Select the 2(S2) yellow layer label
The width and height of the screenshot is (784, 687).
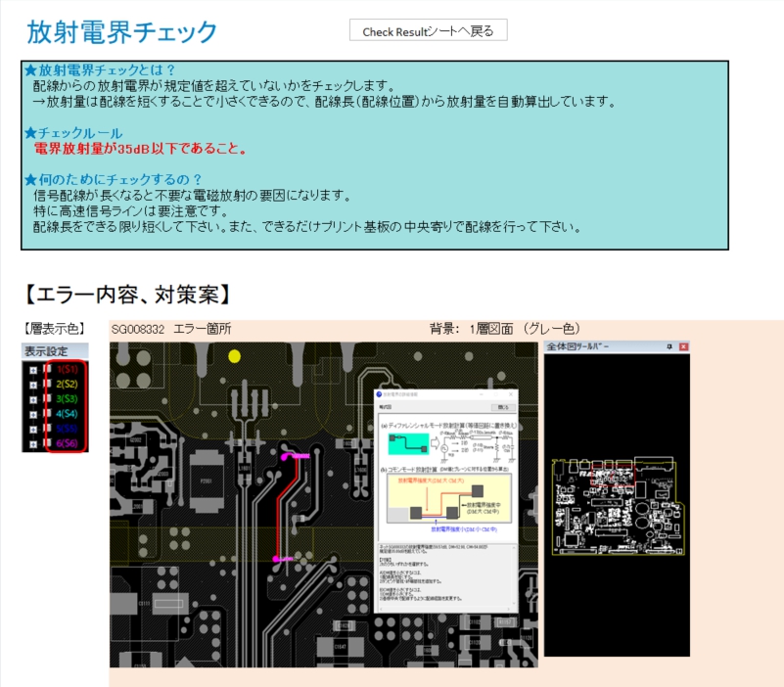67,385
